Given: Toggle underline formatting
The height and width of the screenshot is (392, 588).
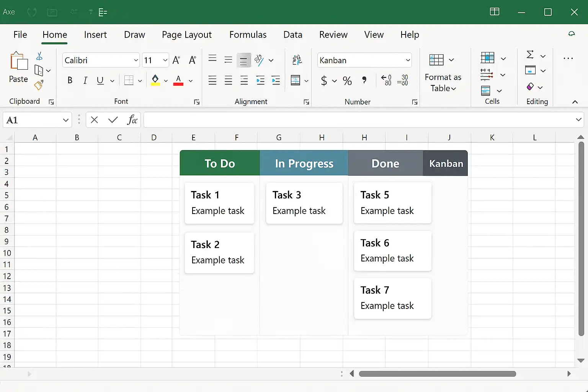Looking at the screenshot, I should pyautogui.click(x=100, y=80).
